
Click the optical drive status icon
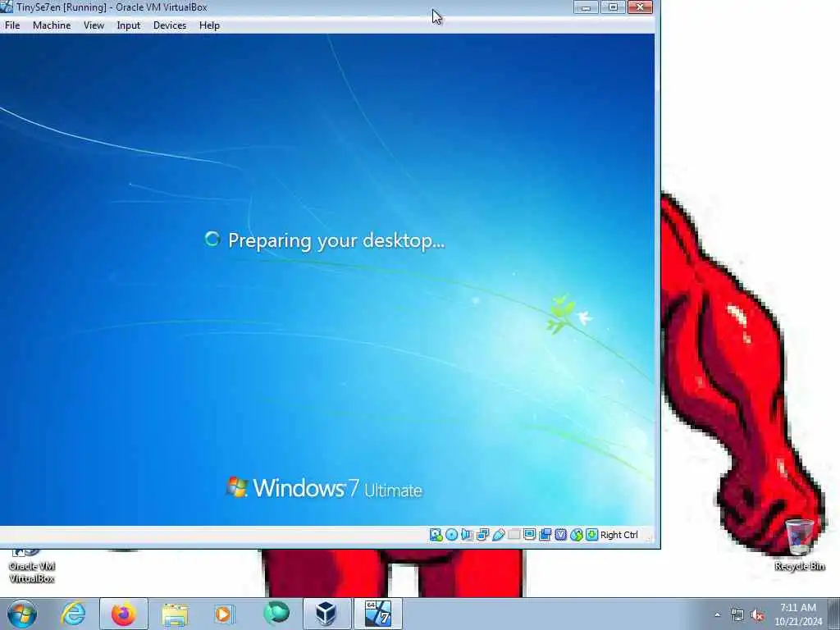(x=451, y=535)
